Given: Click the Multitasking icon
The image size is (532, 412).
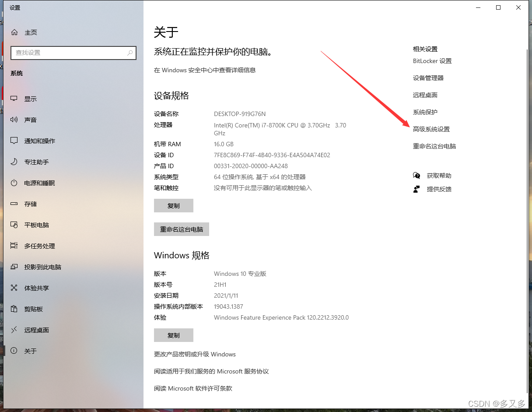Looking at the screenshot, I should tap(14, 246).
